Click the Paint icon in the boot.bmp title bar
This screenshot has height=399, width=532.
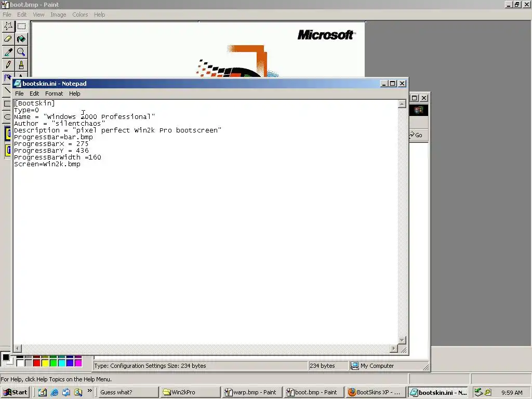coord(5,5)
